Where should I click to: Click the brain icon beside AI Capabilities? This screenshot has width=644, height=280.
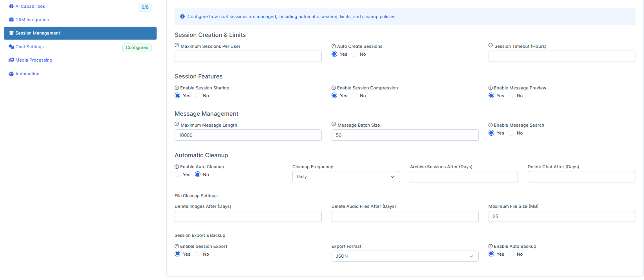11,6
